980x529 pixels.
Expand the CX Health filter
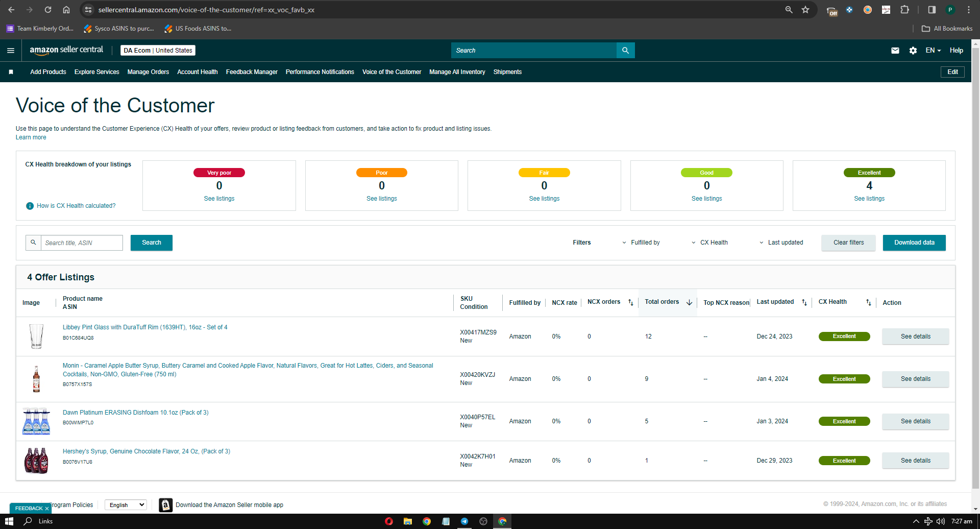point(709,243)
